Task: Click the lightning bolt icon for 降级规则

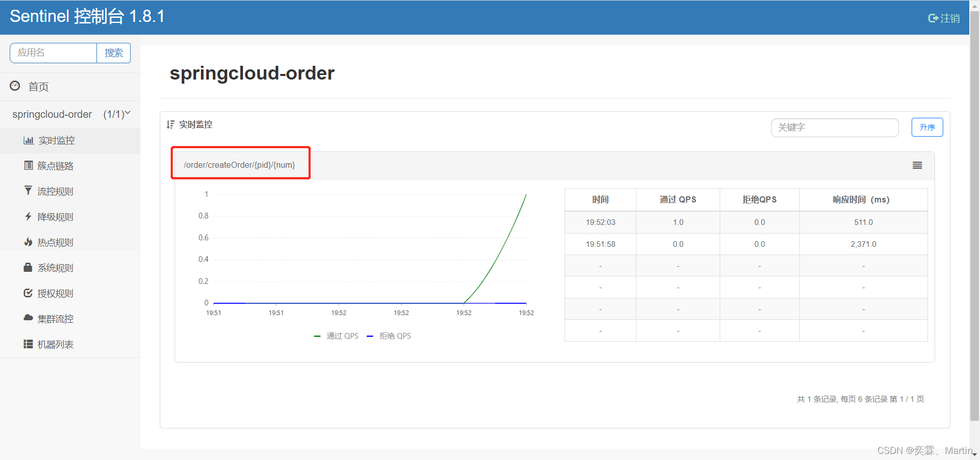Action: point(29,217)
